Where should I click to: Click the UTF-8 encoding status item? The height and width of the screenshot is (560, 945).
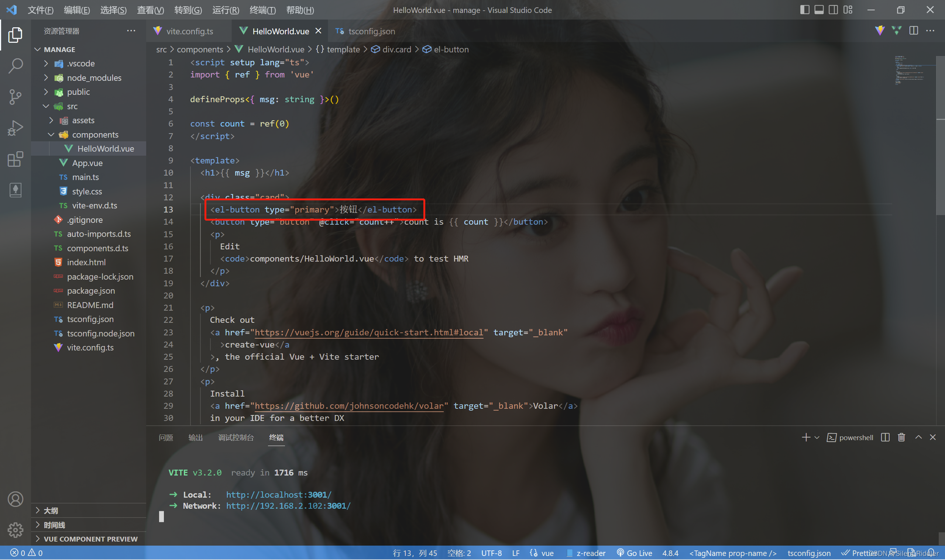tap(492, 553)
